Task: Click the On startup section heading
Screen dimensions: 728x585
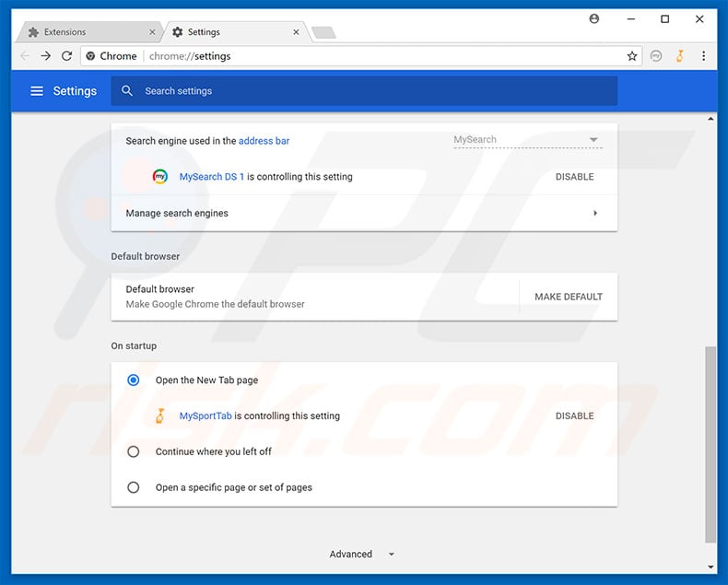Action: [134, 345]
